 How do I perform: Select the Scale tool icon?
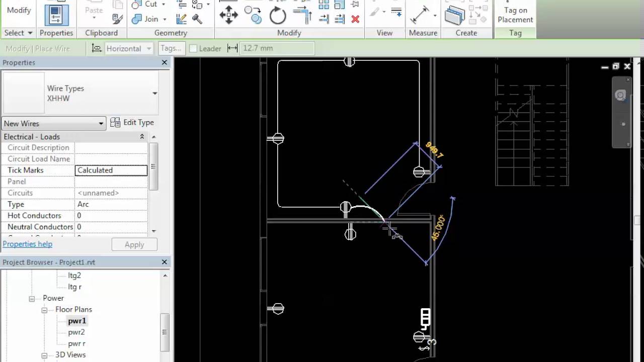click(340, 5)
